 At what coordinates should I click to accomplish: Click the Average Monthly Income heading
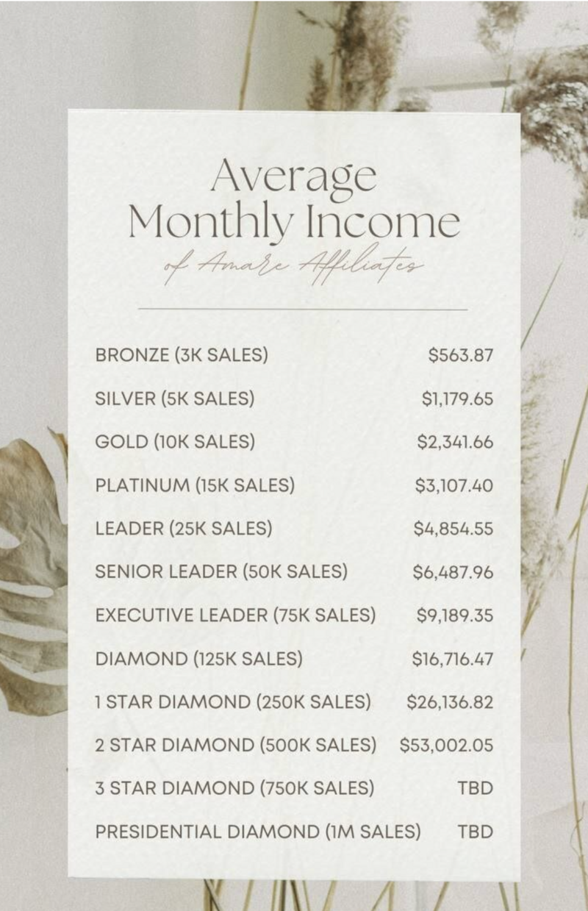294,199
